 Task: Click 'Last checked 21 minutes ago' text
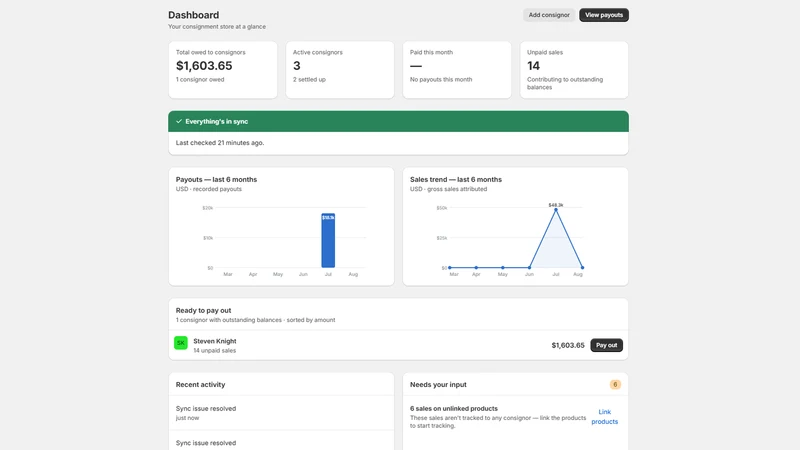coord(220,143)
